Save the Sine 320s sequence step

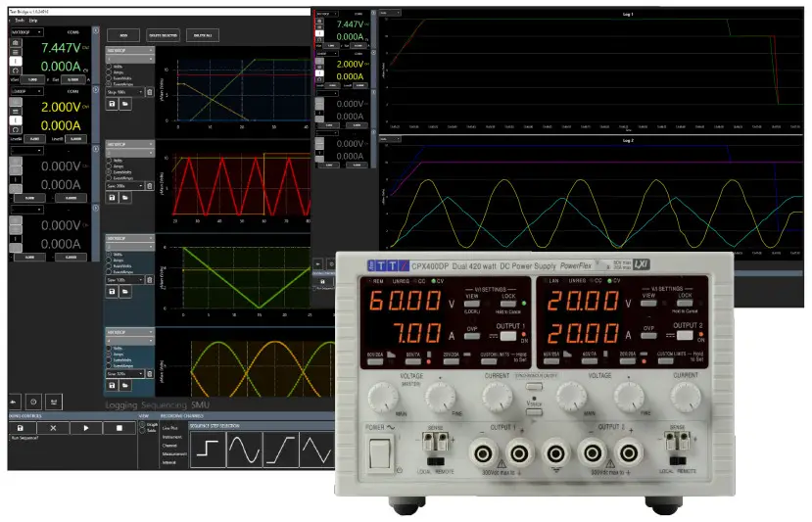pos(112,385)
